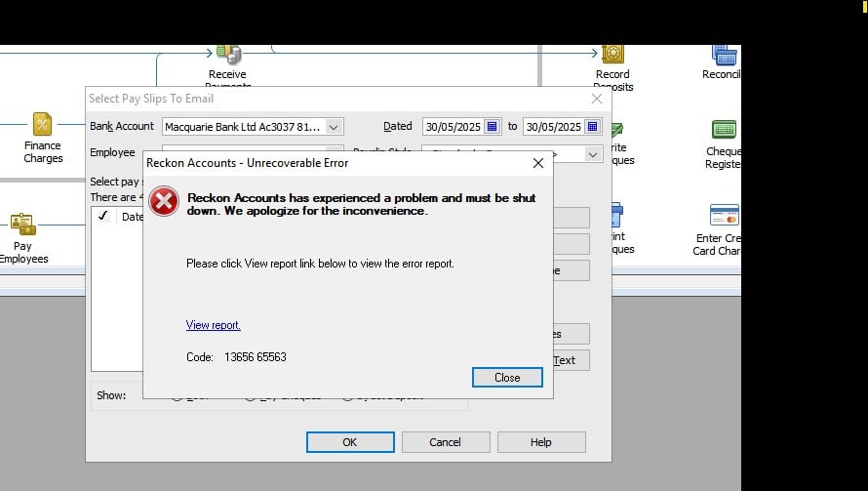Edit the start date 30/05/2025 field
Image resolution: width=868 pixels, height=491 pixels.
454,127
